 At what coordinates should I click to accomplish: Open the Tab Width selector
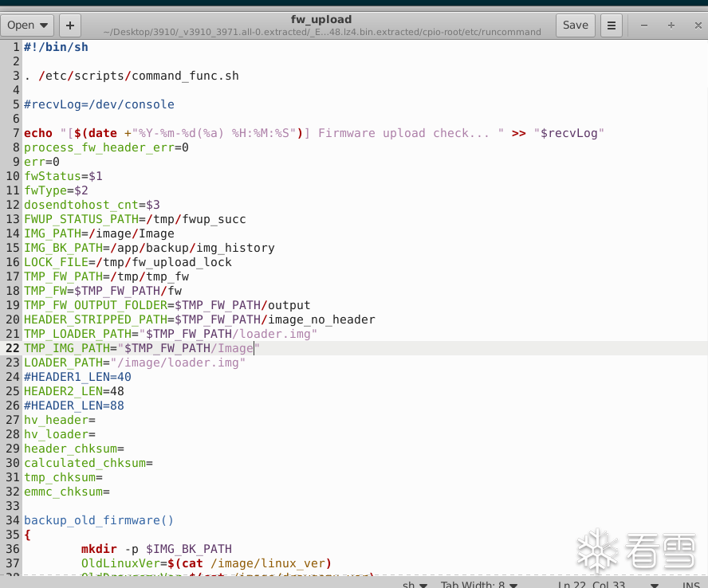coord(478,584)
